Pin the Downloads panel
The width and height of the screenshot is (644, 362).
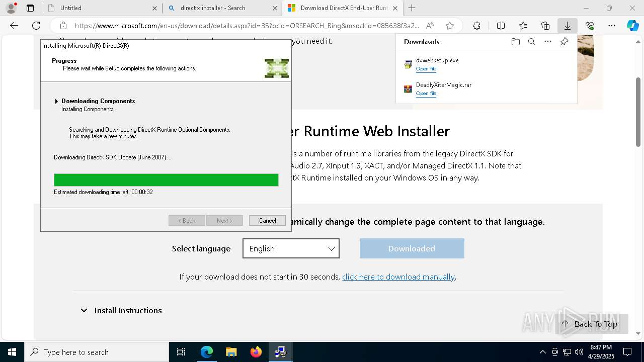point(564,42)
